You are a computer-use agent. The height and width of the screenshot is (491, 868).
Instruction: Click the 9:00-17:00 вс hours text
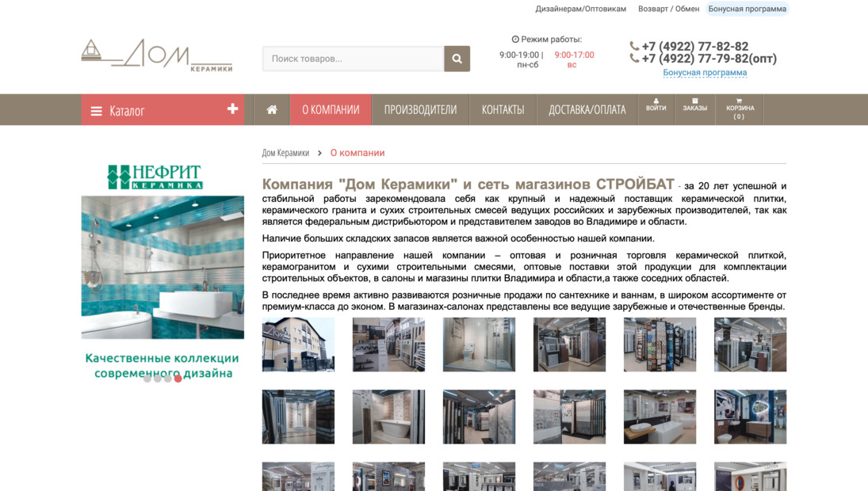(x=573, y=59)
